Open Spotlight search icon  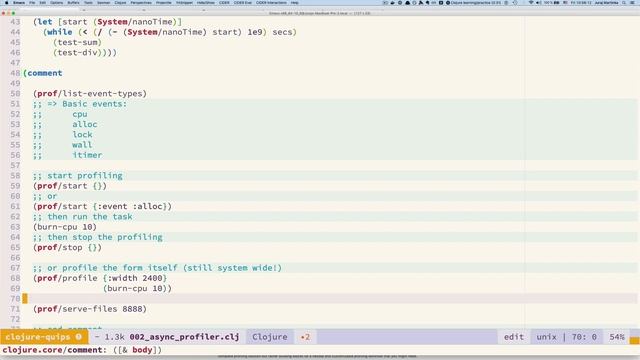tap(624, 2)
